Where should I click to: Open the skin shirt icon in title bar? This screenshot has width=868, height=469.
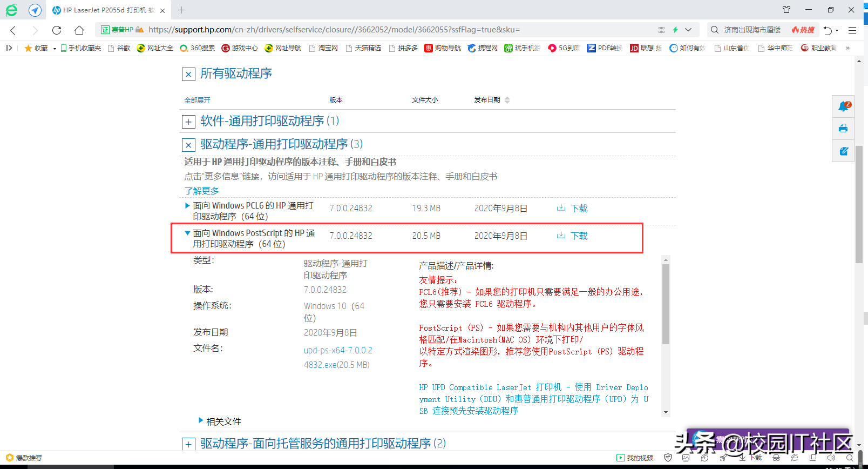pos(786,10)
